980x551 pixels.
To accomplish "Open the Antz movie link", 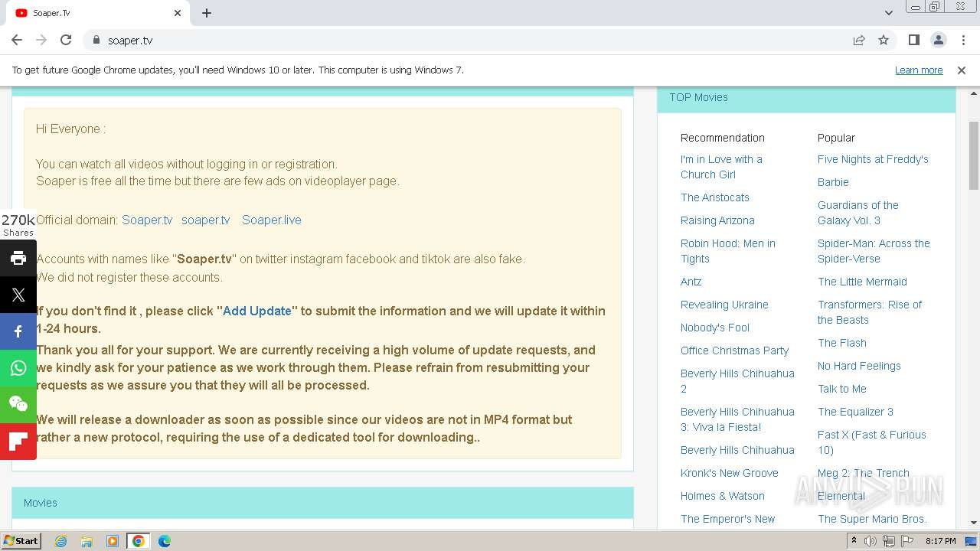I will [x=691, y=282].
